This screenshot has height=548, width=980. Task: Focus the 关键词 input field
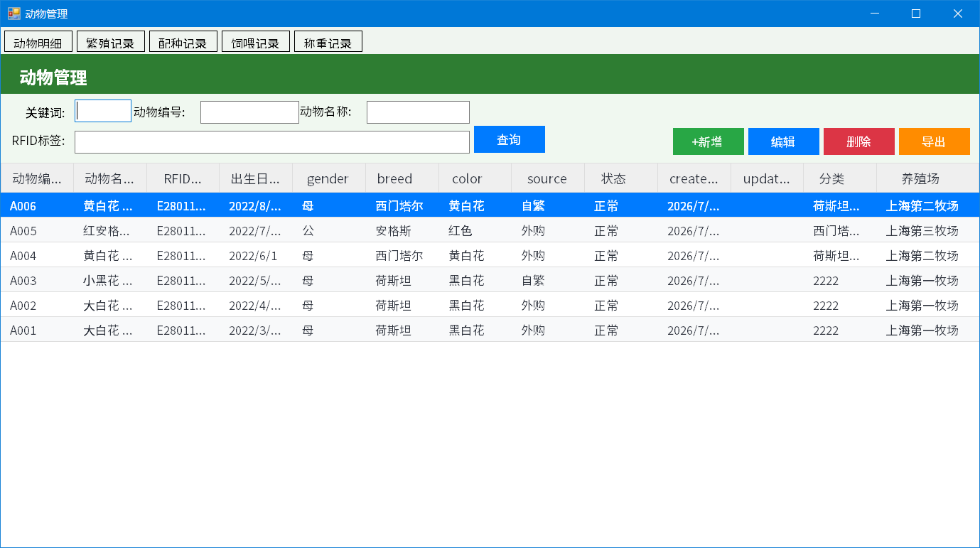click(103, 111)
